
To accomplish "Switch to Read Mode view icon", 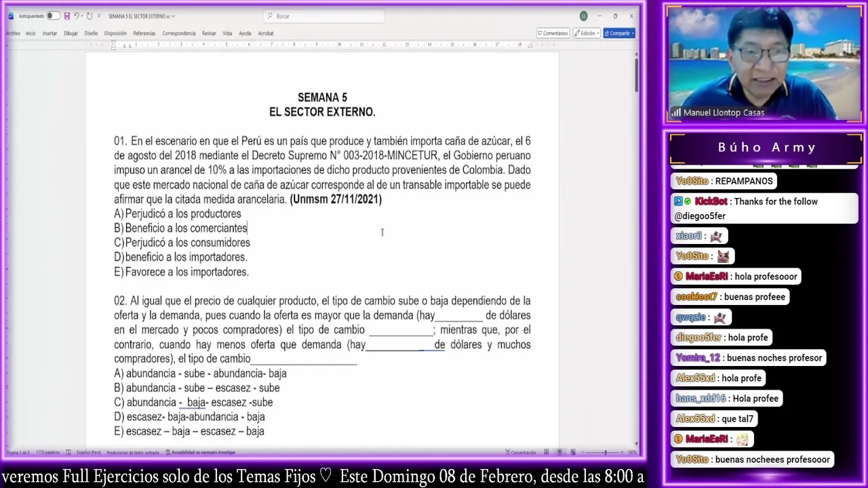I will [546, 452].
